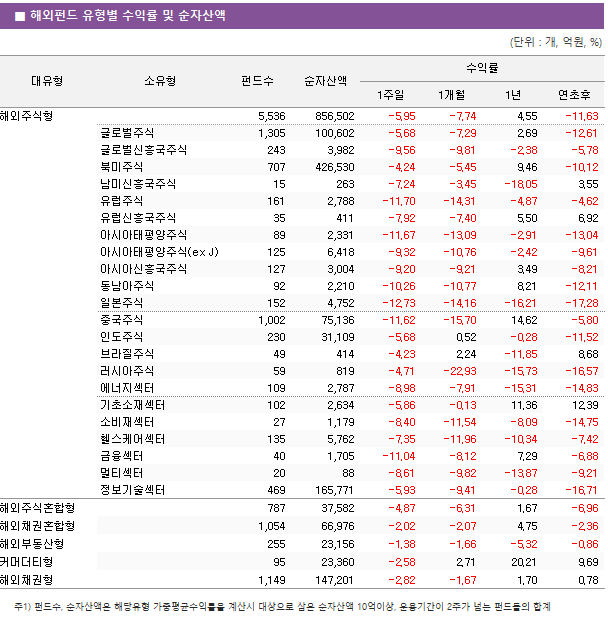Click the net asset value 100,602
Screen dimensions: 608x617
click(334, 133)
